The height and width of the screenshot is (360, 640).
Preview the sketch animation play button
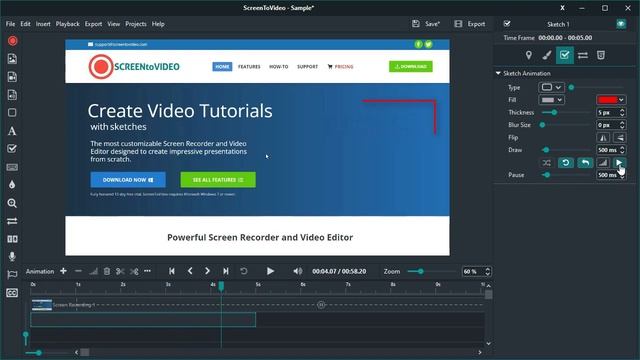click(619, 163)
